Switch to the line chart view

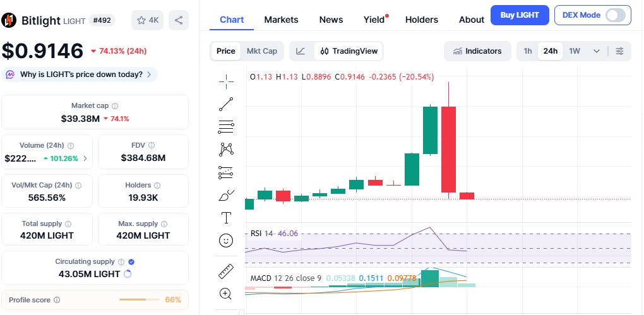click(301, 51)
